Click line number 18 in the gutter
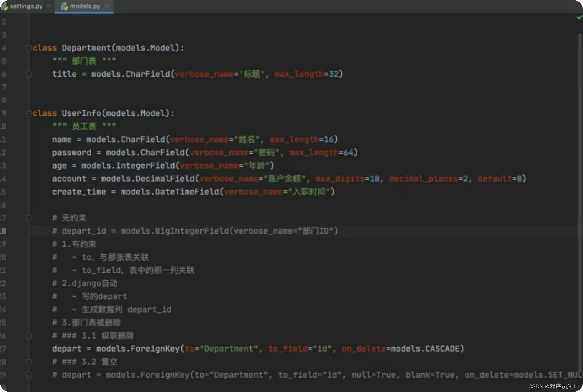583x392 pixels. tap(3, 231)
